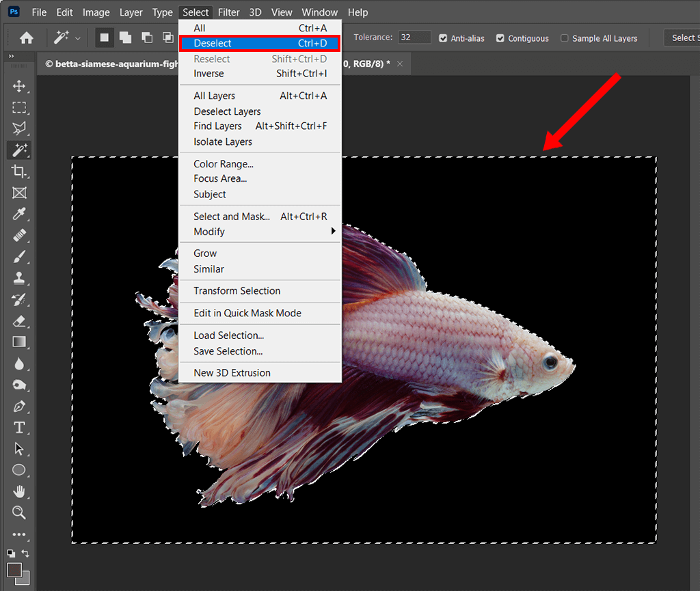Screen dimensions: 700x591
Task: Open the Edit Toolbar three-dots button
Action: point(18,534)
